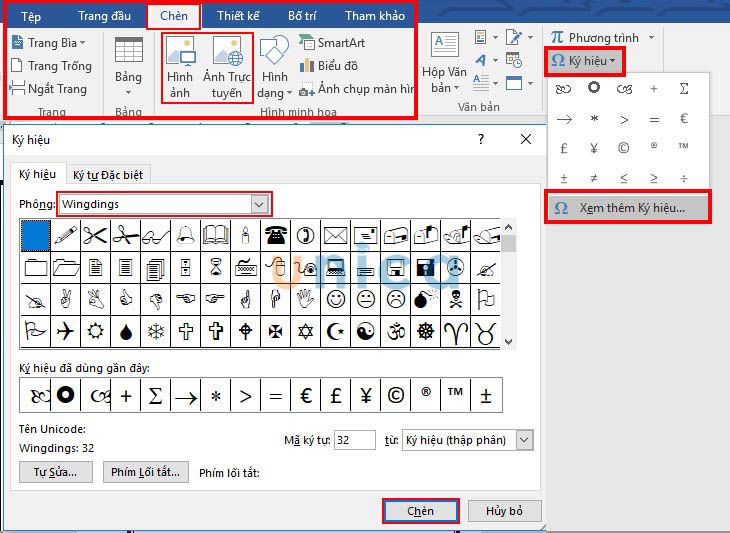Select the hourglass Wingdings symbol
The image size is (730, 533).
click(216, 268)
